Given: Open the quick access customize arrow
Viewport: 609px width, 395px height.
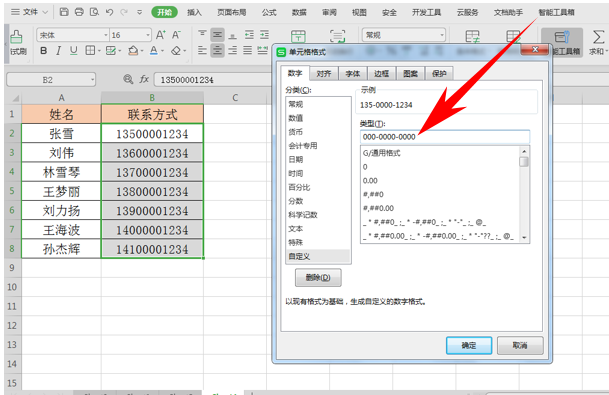Looking at the screenshot, I should 139,12.
